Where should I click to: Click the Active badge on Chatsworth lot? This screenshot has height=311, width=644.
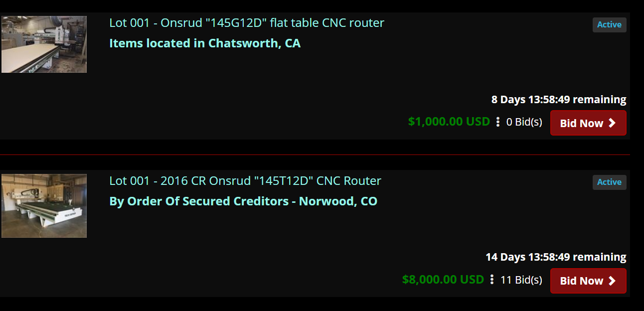(609, 24)
